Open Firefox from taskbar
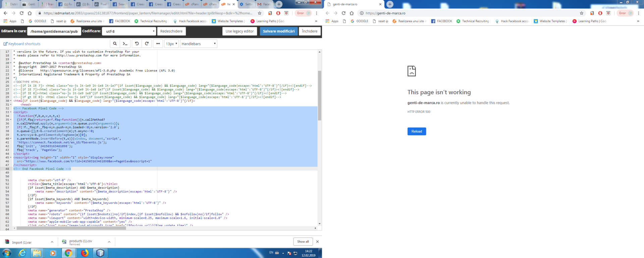Image resolution: width=644 pixels, height=258 pixels. (85, 253)
